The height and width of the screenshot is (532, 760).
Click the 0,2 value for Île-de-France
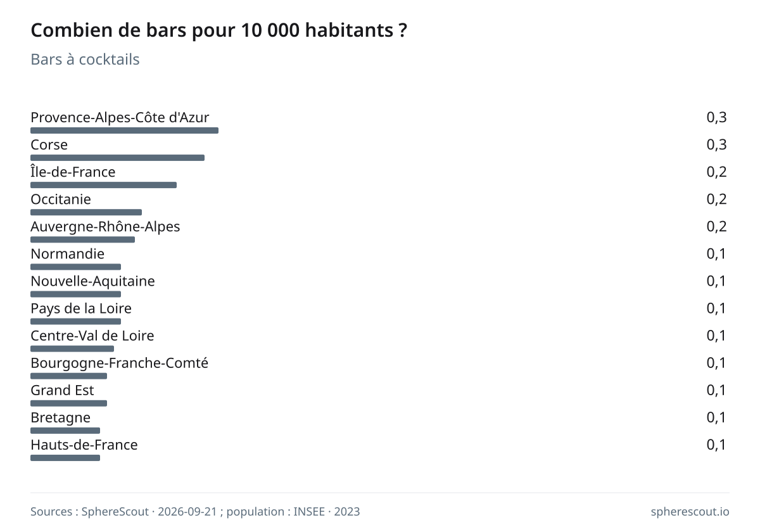coord(716,172)
